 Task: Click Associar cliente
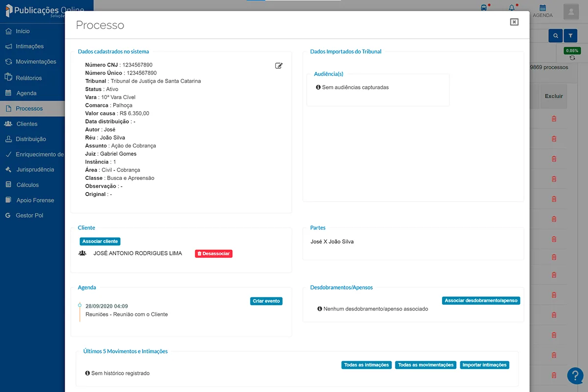(x=100, y=241)
